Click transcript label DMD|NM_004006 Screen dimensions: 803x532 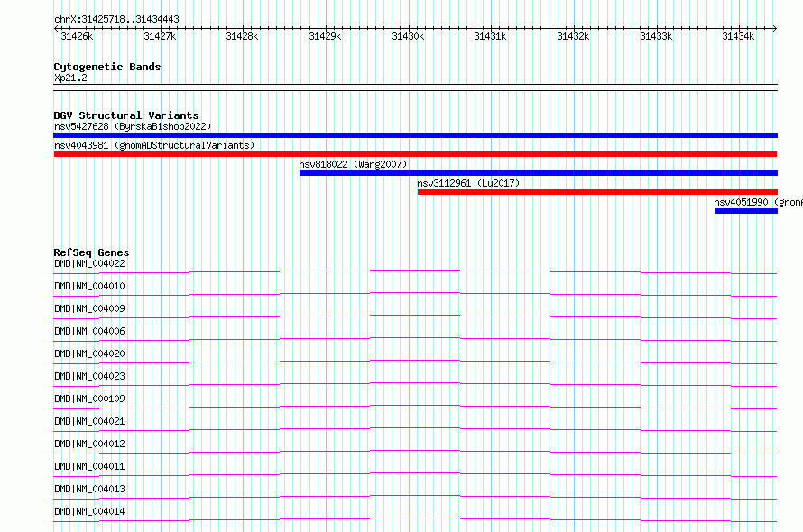[x=89, y=331]
